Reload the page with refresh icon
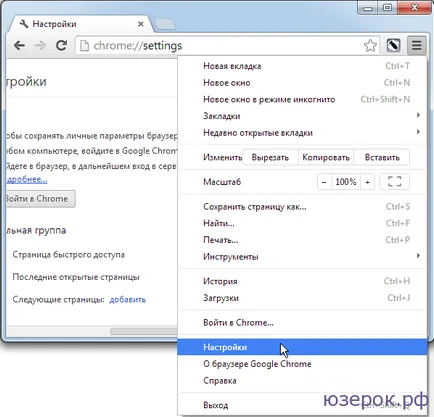The height and width of the screenshot is (417, 434). (x=61, y=45)
